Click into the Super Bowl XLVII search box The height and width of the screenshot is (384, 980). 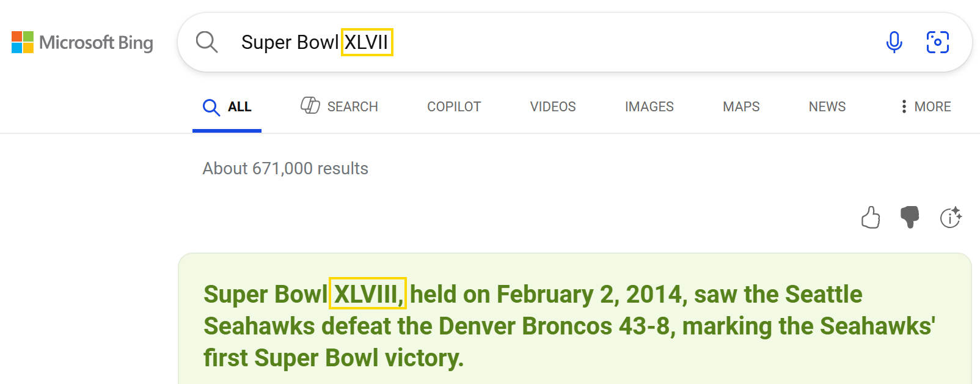pyautogui.click(x=550, y=42)
